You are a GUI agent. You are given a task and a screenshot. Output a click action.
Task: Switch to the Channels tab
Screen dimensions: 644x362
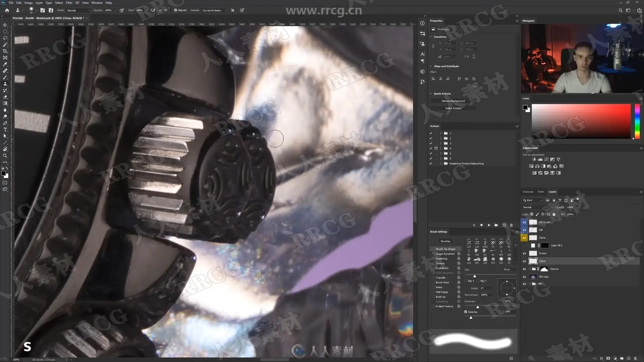point(528,192)
